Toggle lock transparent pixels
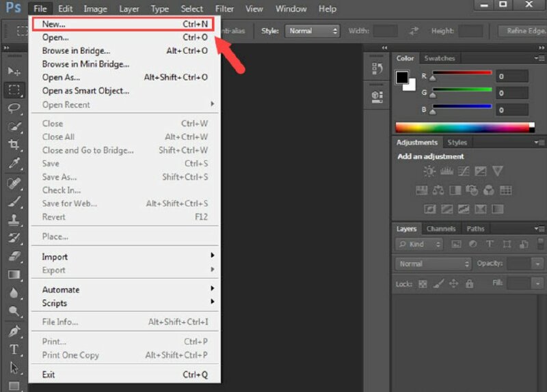 423,284
